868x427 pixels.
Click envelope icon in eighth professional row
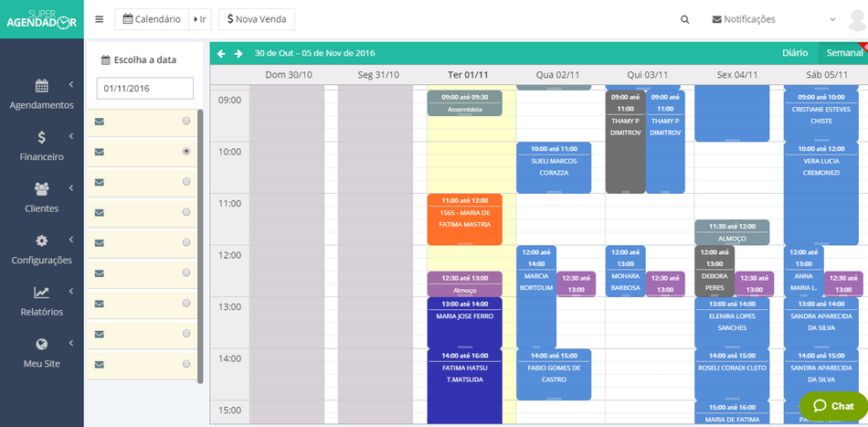[99, 334]
